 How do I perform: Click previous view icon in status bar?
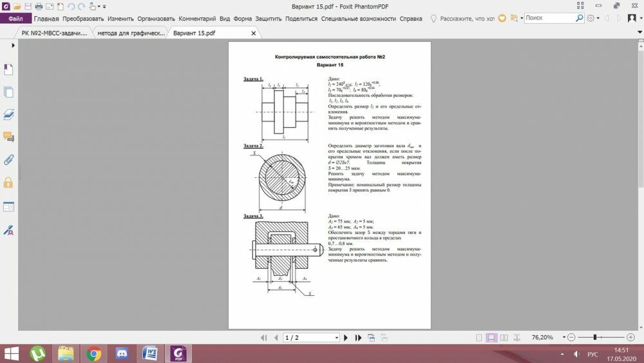372,337
